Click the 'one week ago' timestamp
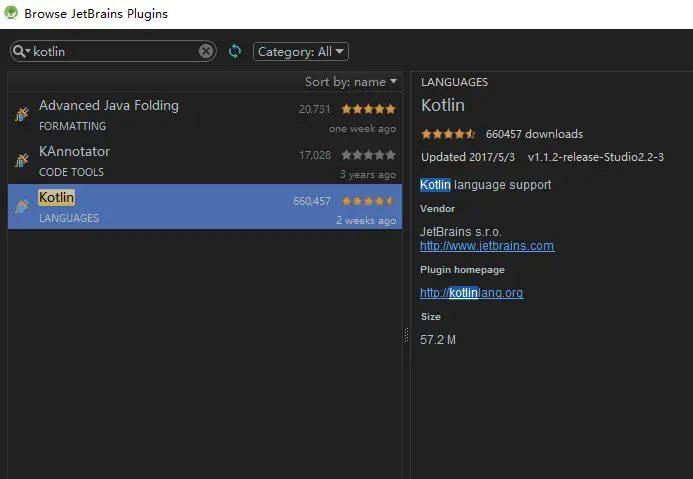The height and width of the screenshot is (479, 693). (362, 129)
